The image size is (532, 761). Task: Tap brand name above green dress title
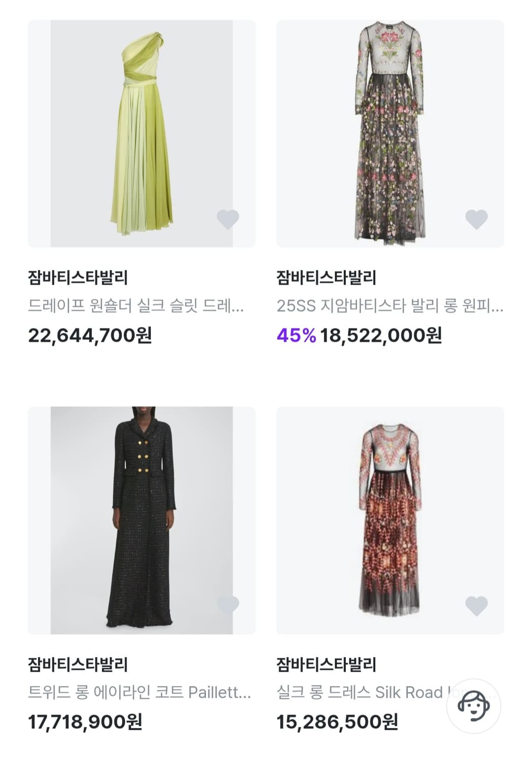(x=78, y=278)
